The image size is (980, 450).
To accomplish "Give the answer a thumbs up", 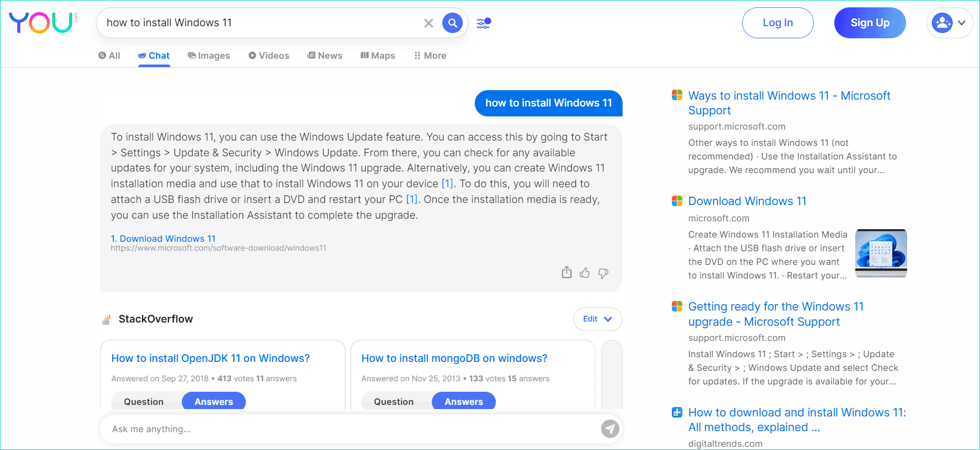I will (x=585, y=273).
